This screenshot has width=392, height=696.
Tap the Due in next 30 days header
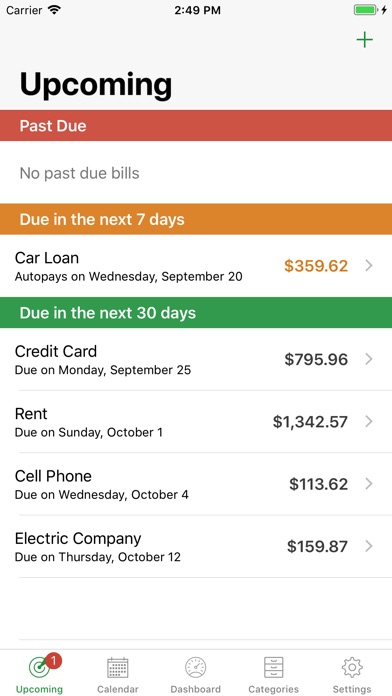pyautogui.click(x=196, y=313)
